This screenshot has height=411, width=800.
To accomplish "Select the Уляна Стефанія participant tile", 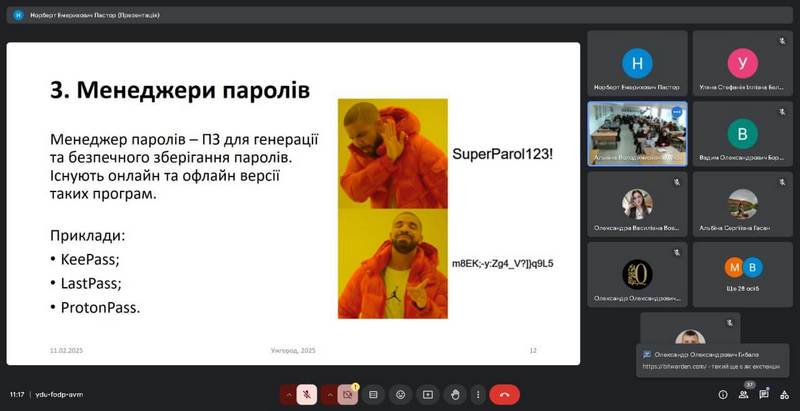I will (742, 63).
